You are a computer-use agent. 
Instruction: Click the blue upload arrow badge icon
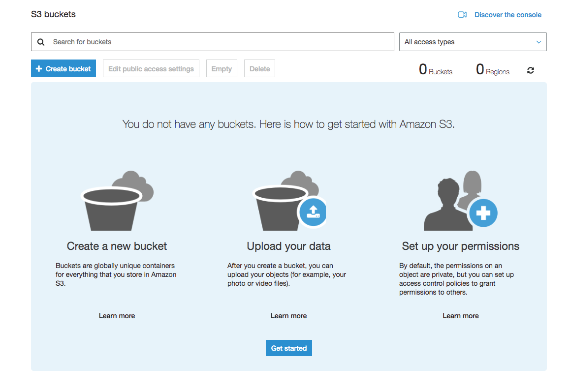click(x=313, y=212)
